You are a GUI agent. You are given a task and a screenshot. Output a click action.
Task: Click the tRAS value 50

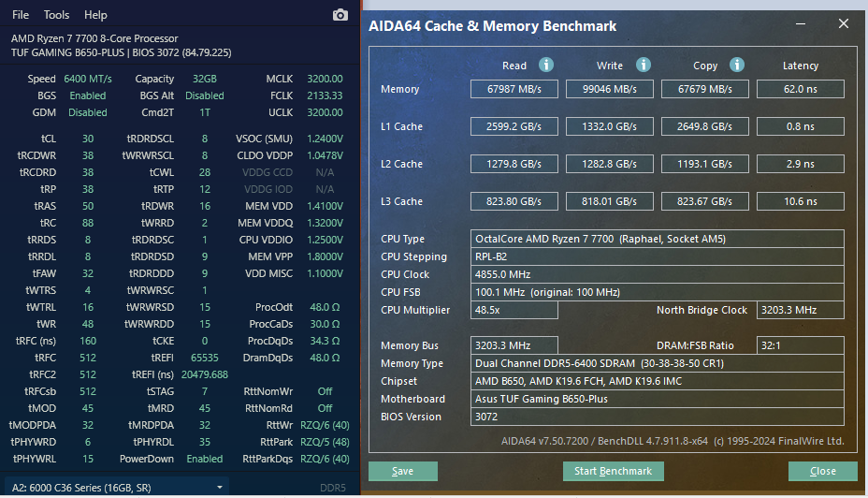tap(88, 206)
